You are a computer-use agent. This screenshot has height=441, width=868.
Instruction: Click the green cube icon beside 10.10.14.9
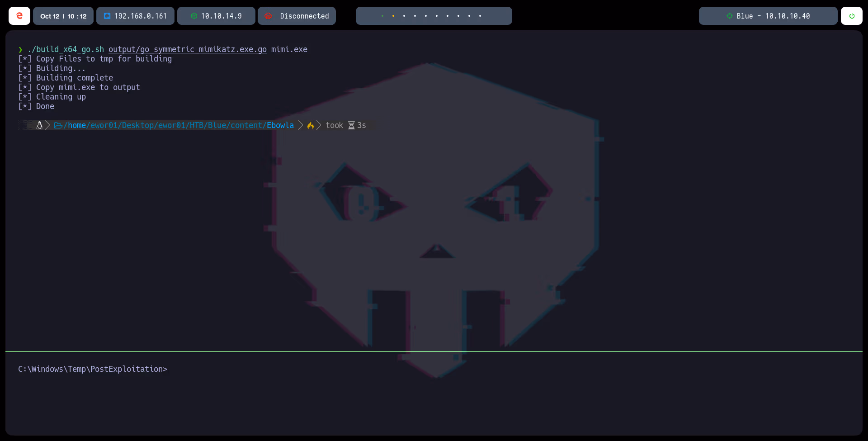194,15
